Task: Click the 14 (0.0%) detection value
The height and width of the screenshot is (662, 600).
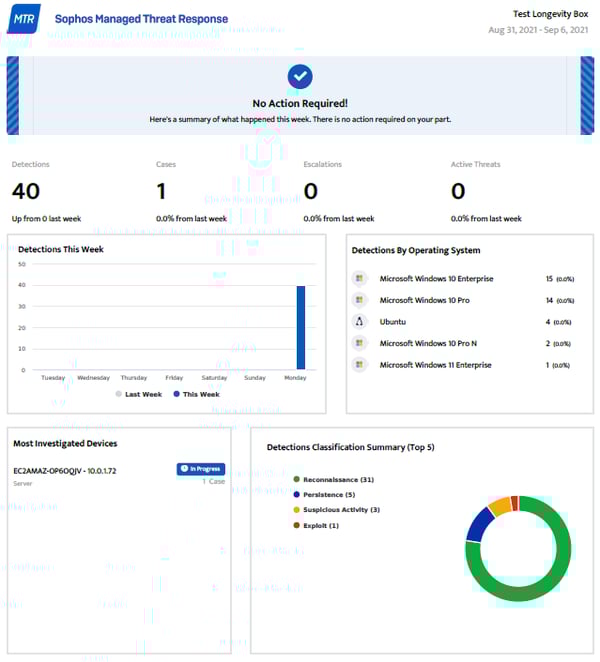Action: [560, 300]
